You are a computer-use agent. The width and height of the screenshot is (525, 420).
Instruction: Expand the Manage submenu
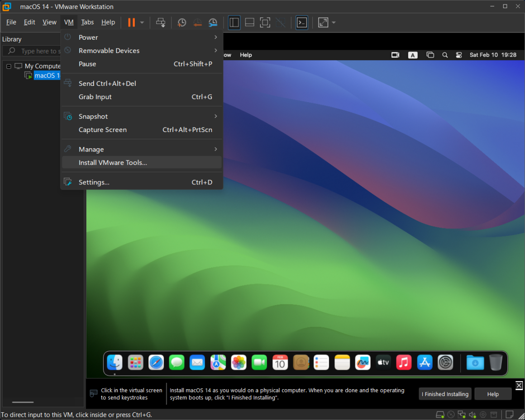pos(142,149)
